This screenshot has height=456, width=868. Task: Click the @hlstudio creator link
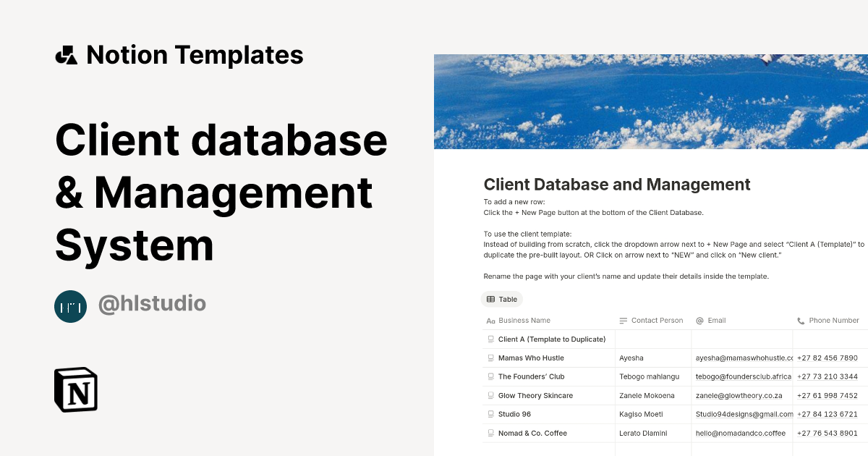pyautogui.click(x=152, y=305)
